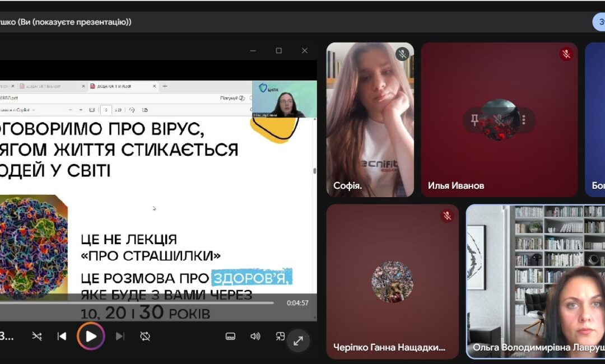This screenshot has width=605, height=364.
Task: Click the muted microphone icon on Илья Иванов's tile
Action: (x=566, y=54)
